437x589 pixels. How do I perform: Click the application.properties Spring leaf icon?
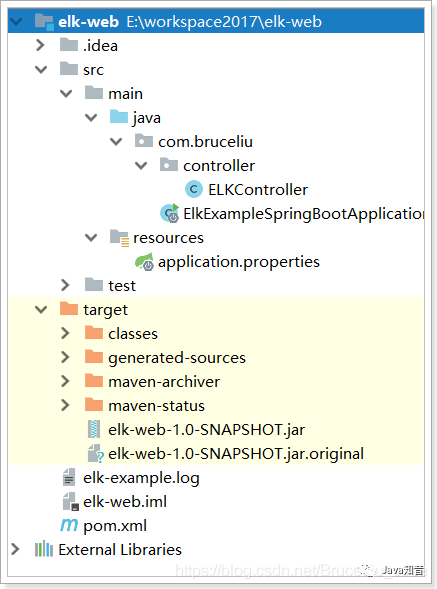[144, 262]
